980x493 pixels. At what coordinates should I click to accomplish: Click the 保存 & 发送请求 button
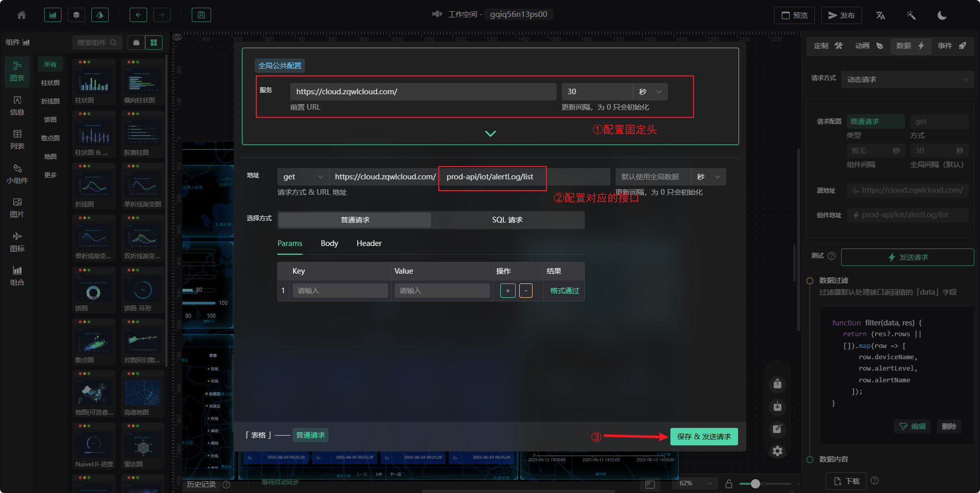(704, 437)
